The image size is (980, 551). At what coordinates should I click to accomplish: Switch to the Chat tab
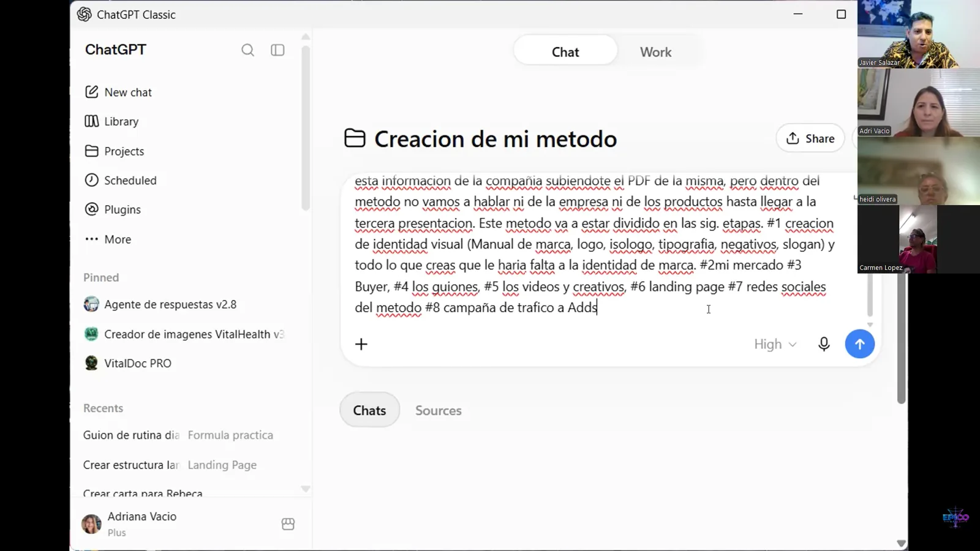click(565, 52)
